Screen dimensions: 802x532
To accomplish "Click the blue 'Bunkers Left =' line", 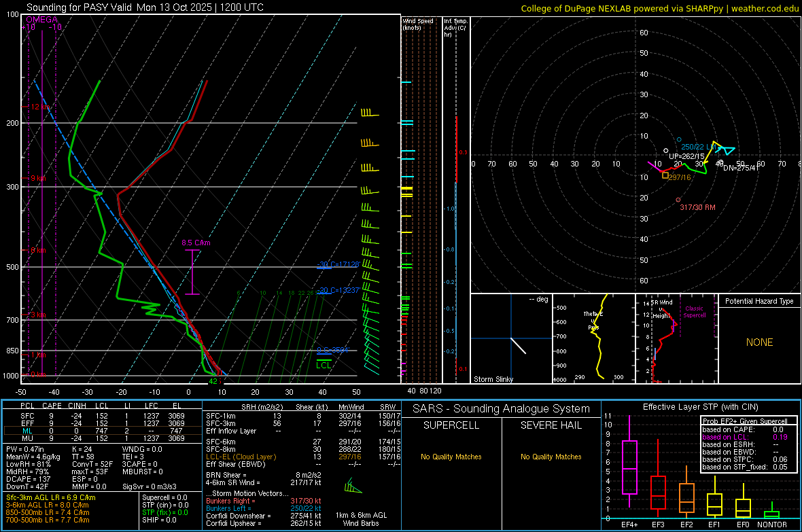I will [264, 508].
